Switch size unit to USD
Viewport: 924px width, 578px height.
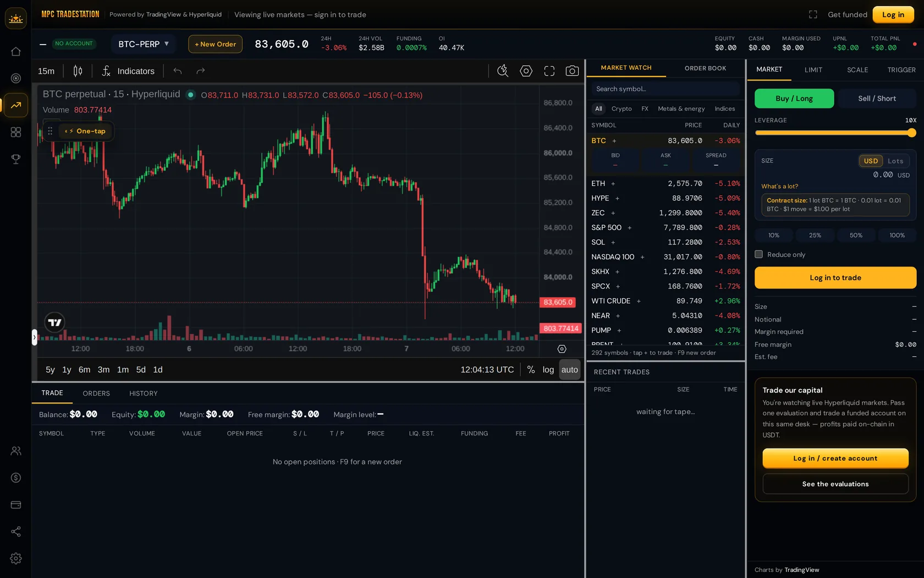(871, 161)
